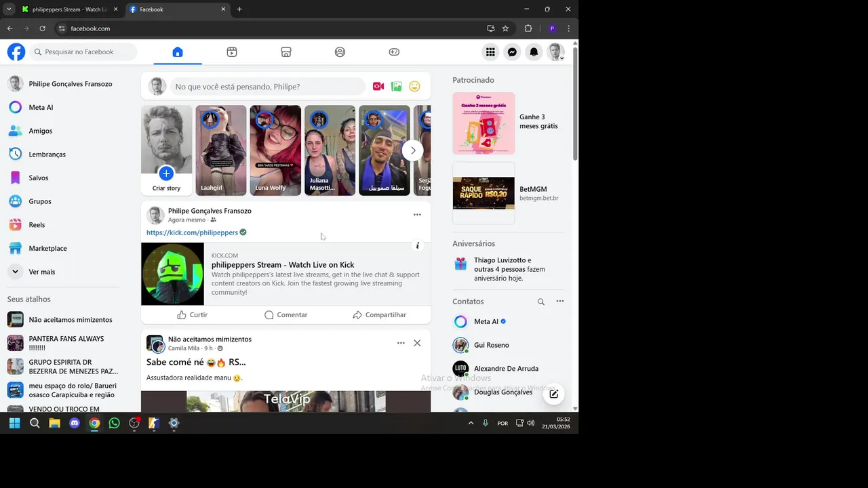
Task: Open the Marketplace tab in top bar
Action: [286, 52]
